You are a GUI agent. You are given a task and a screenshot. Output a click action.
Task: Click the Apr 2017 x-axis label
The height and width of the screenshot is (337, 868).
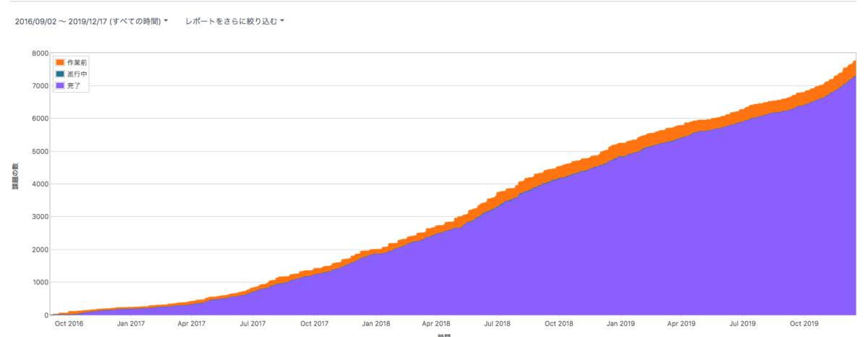coord(192,324)
